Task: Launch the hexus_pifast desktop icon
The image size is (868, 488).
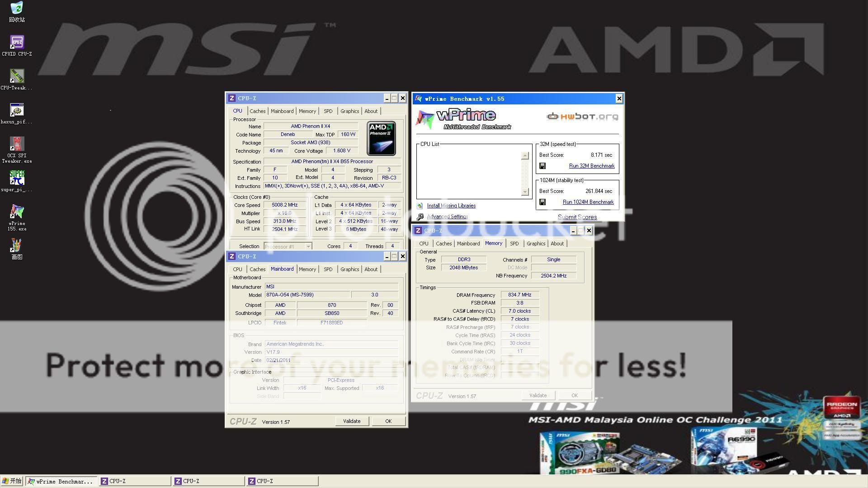Action: pyautogui.click(x=17, y=110)
